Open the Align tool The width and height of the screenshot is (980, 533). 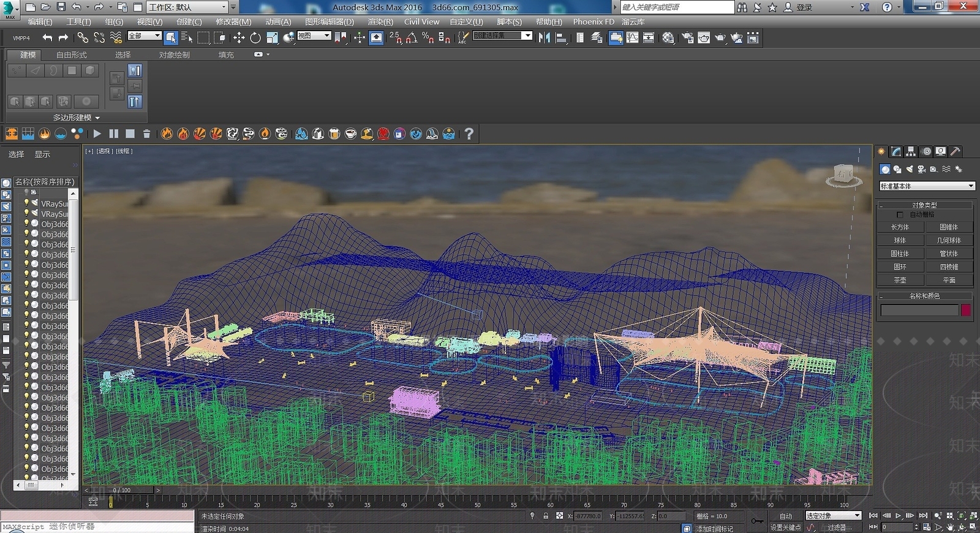[560, 38]
